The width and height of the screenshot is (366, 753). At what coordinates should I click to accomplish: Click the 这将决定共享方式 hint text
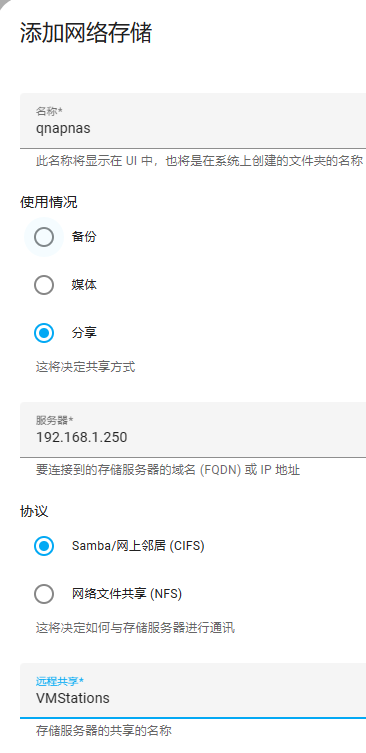point(85,367)
